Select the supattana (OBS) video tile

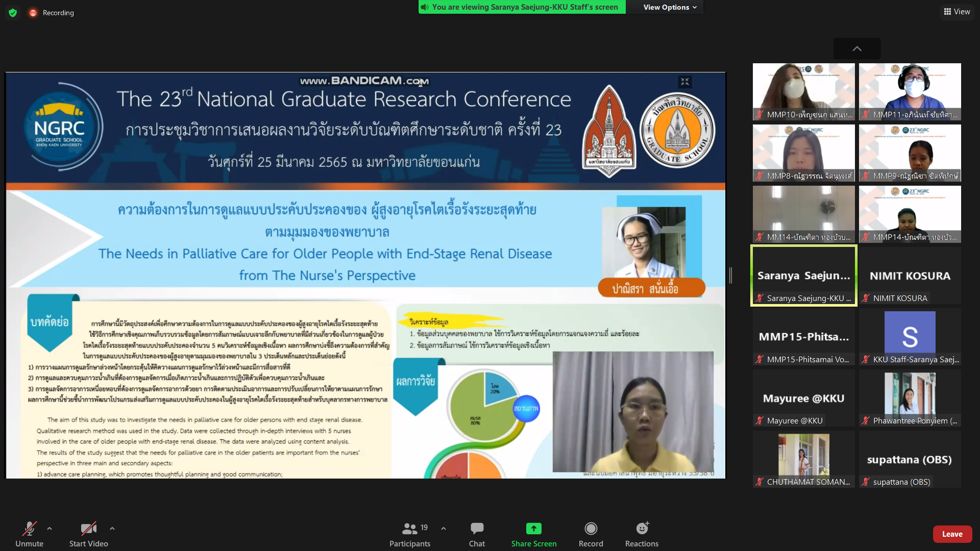pyautogui.click(x=910, y=460)
